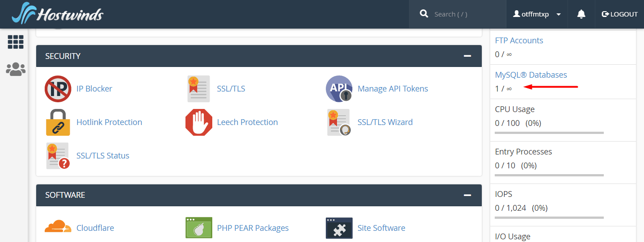Open the SSL/TLS Wizard icon
The width and height of the screenshot is (644, 242).
[339, 122]
